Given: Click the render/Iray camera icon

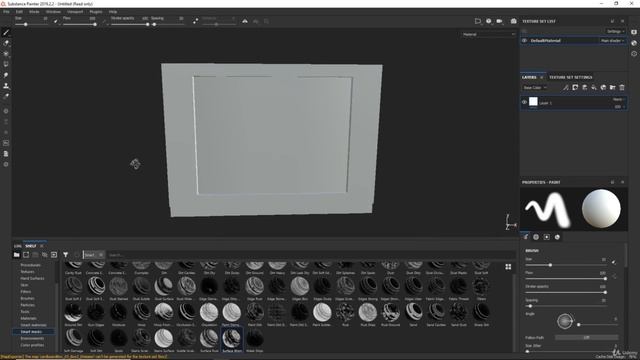Looking at the screenshot, I should coord(513,21).
